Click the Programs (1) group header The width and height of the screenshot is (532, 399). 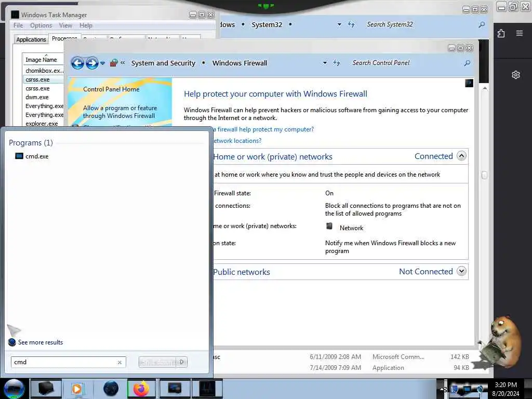pyautogui.click(x=31, y=143)
